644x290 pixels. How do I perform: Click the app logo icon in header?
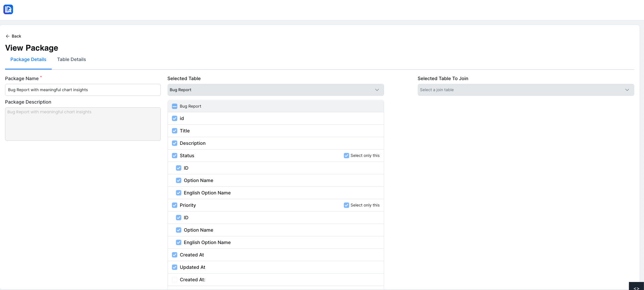(x=8, y=9)
